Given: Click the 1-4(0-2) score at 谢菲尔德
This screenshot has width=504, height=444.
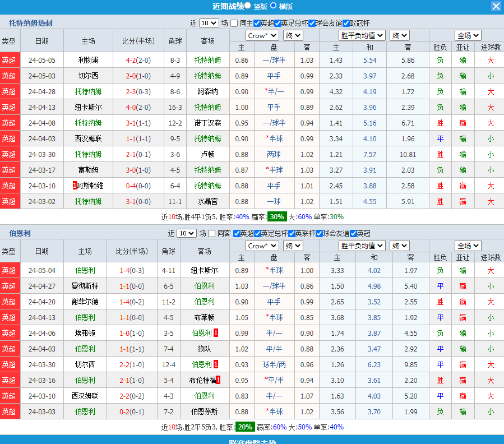Looking at the screenshot, I should click(132, 302).
